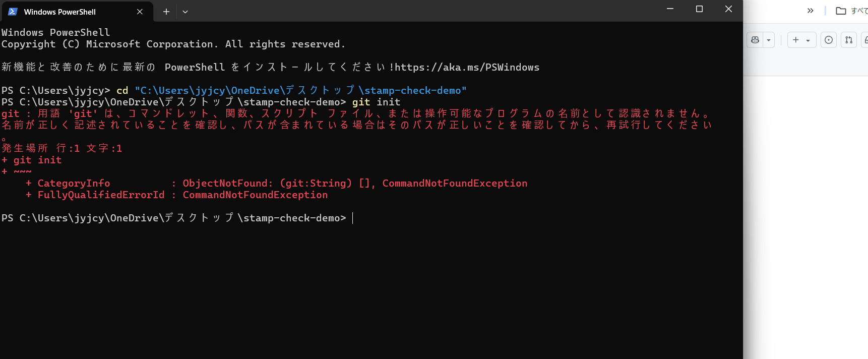This screenshot has height=359, width=868.
Task: Open a new terminal tab with plus button
Action: [x=166, y=12]
